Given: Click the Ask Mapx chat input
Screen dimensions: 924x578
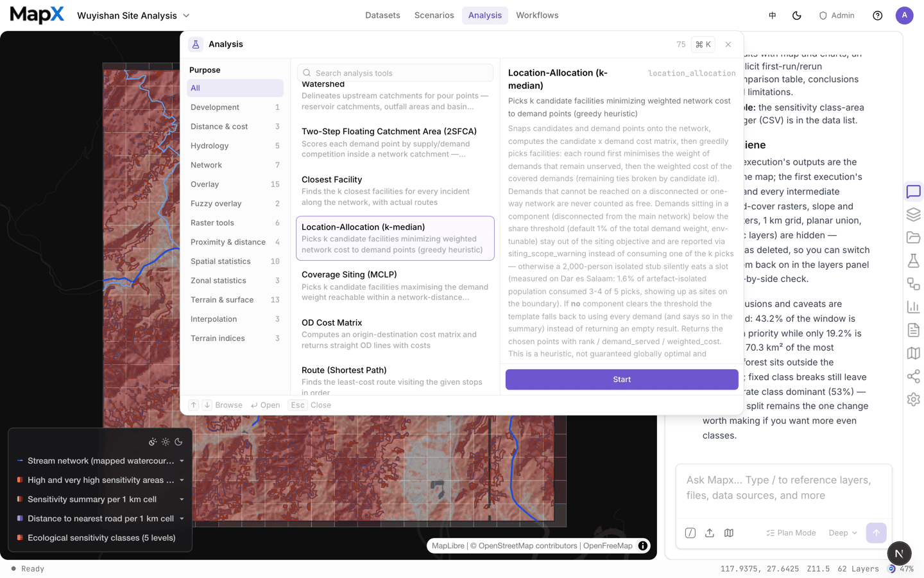Looking at the screenshot, I should [783, 488].
